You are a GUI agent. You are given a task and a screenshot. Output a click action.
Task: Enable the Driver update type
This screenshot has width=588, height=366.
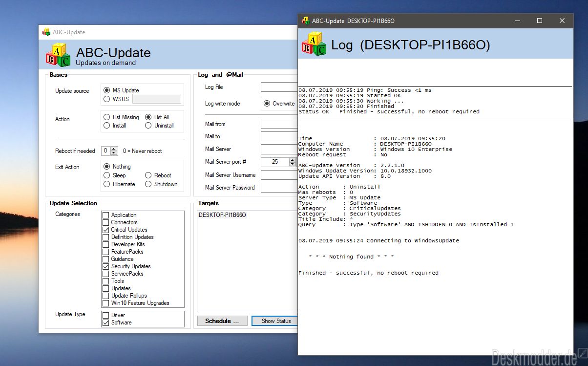105,315
